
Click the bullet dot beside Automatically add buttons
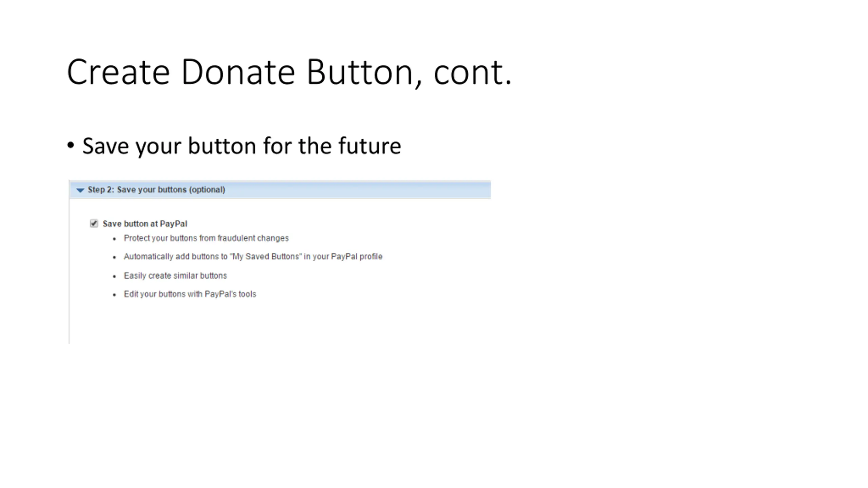(114, 258)
